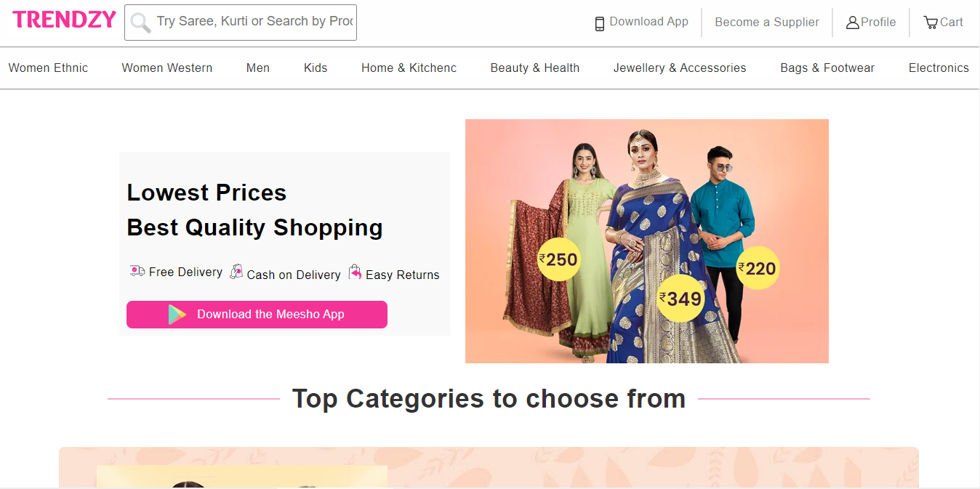Switch to the Electronics category
980x489 pixels.
[939, 68]
